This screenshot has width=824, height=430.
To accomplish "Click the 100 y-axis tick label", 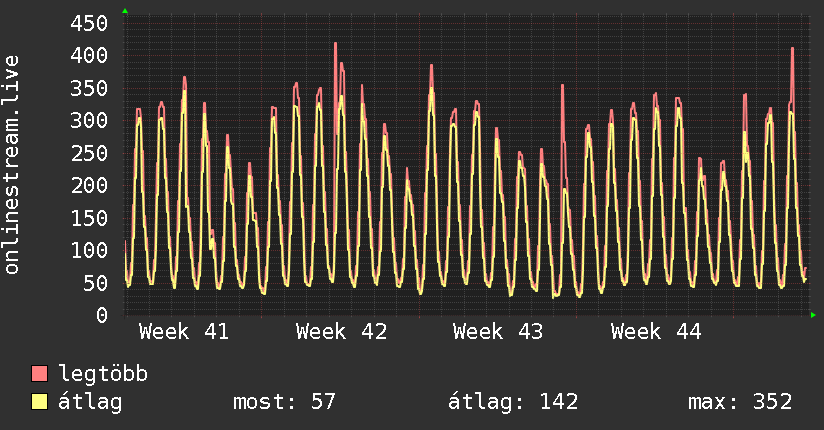I will 89,250.
